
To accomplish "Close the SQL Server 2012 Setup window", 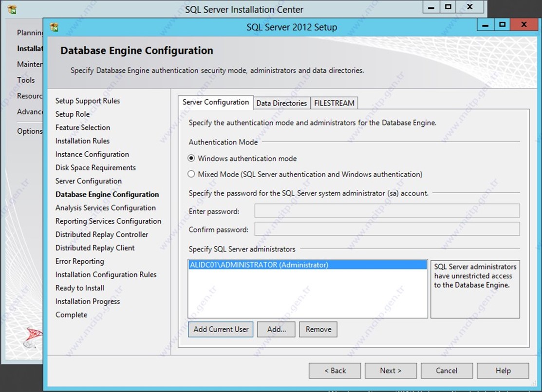I will point(524,24).
